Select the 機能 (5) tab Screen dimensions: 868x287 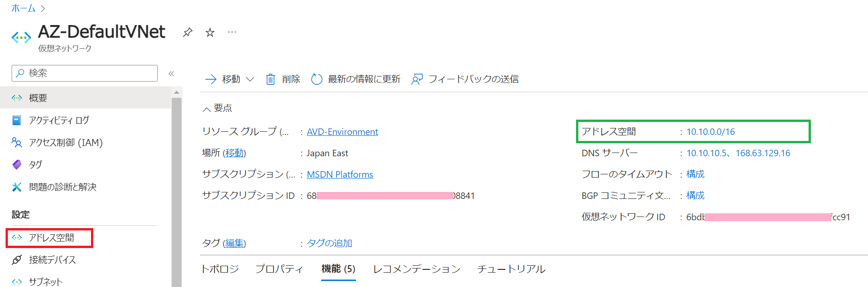(x=338, y=269)
